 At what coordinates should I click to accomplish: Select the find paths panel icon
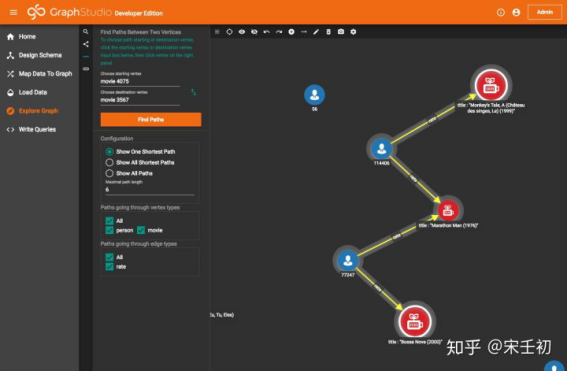pyautogui.click(x=86, y=56)
